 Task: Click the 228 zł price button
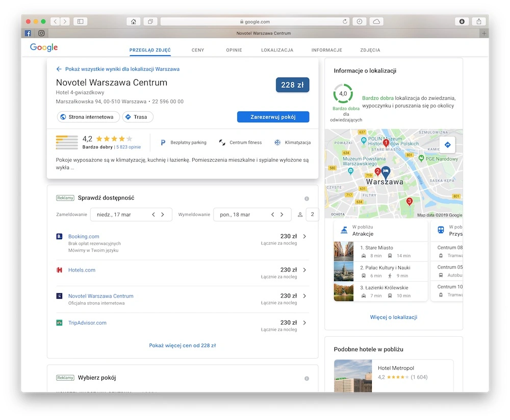click(x=292, y=85)
